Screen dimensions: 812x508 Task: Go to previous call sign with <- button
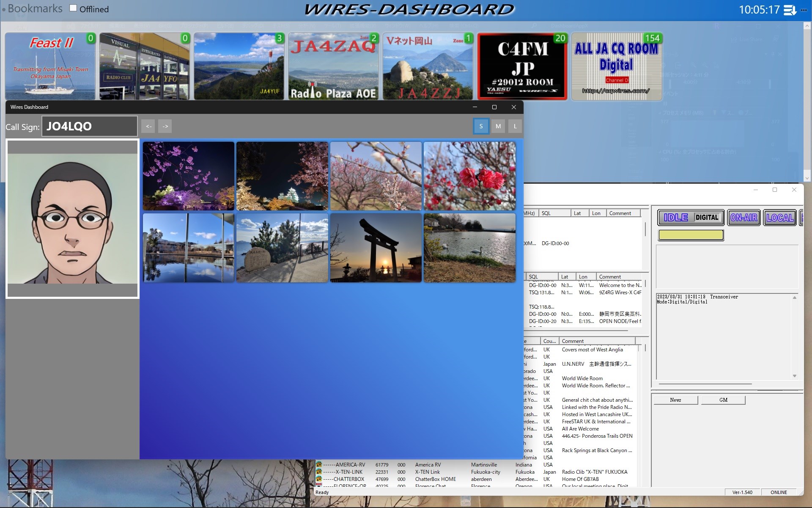(148, 126)
